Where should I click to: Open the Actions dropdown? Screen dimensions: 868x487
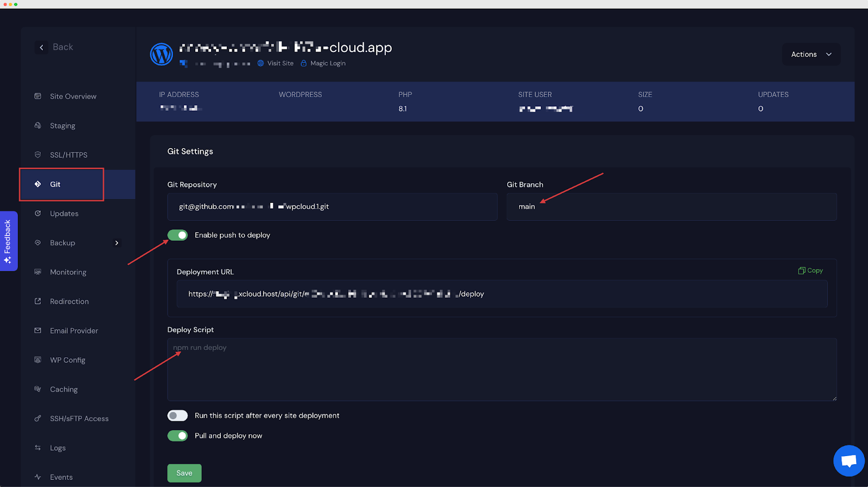point(811,54)
